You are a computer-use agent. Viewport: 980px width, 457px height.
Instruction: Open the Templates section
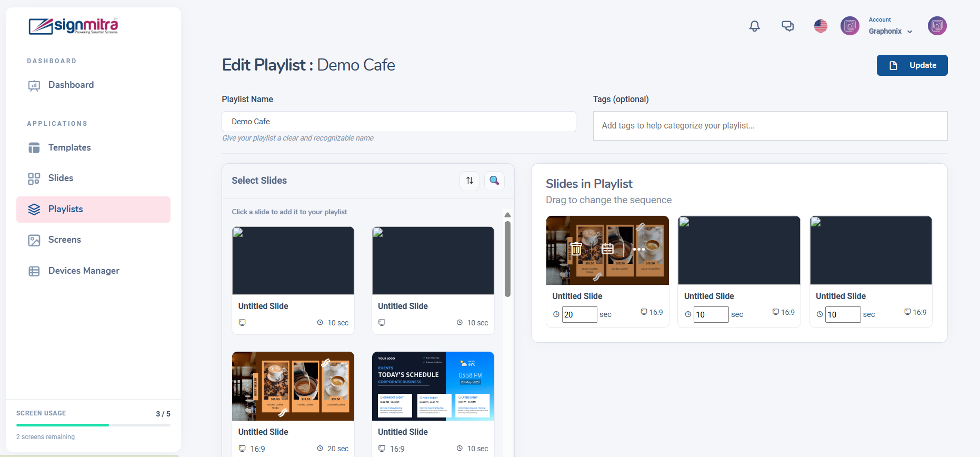pos(69,147)
